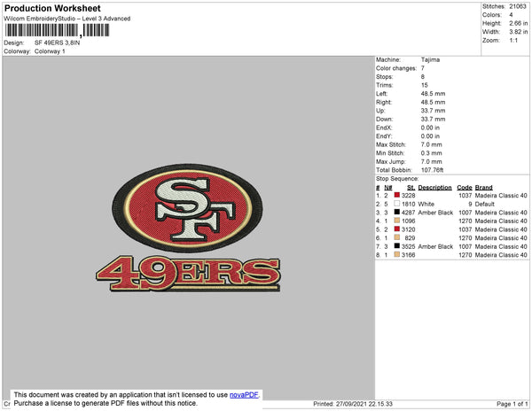Click the EndX value 0.00 in

(430, 128)
